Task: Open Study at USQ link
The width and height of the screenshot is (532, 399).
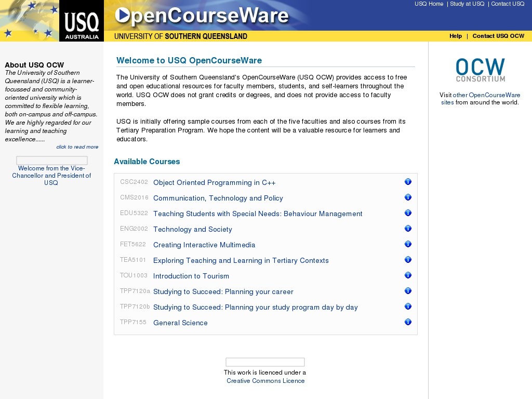Action: coord(467,4)
